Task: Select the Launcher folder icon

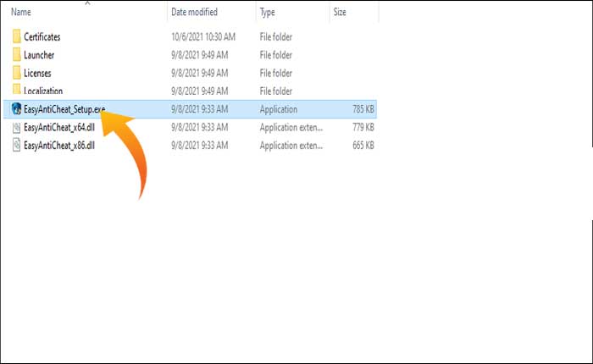Action: [x=17, y=55]
